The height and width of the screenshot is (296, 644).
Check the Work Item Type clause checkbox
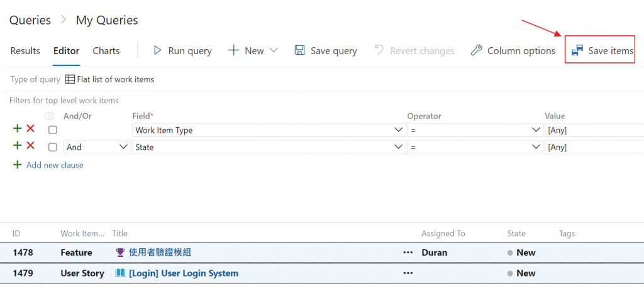point(53,130)
